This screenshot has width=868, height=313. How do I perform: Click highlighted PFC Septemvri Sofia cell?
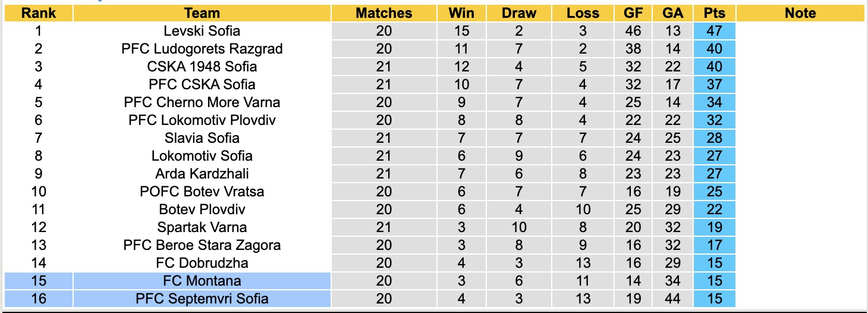point(202,299)
